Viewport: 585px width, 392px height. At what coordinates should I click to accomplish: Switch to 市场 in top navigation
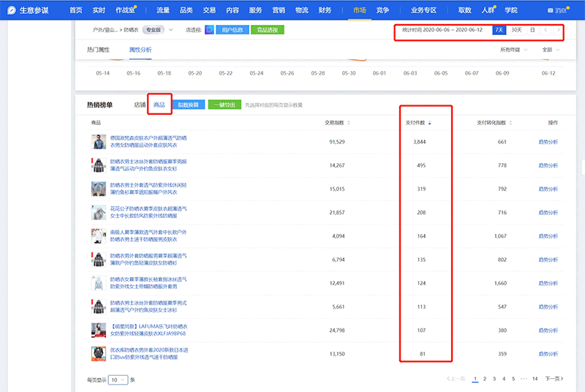359,10
